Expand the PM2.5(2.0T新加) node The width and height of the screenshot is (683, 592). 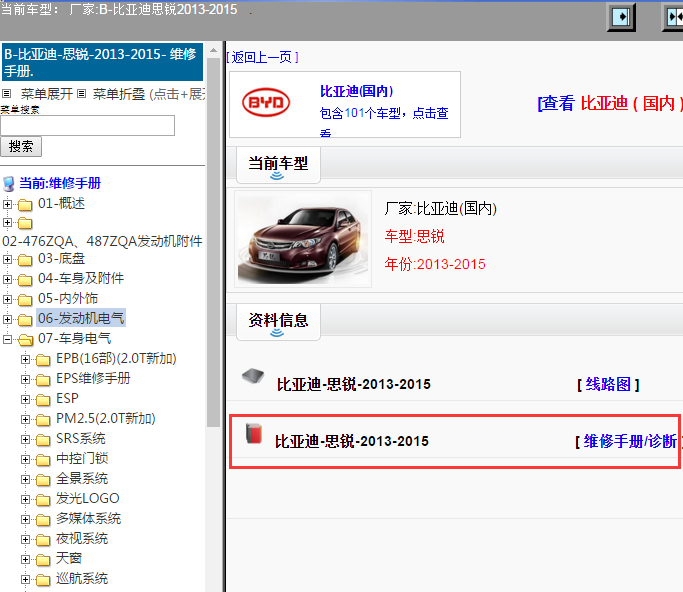pos(25,419)
